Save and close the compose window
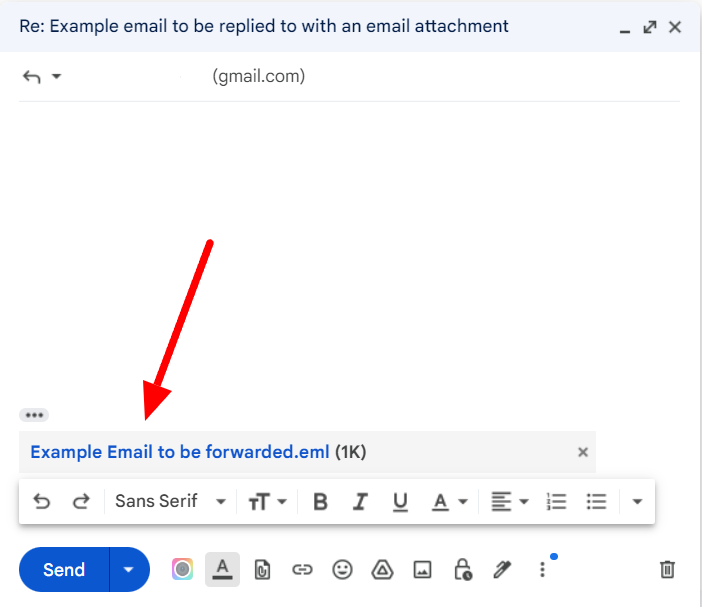702x607 pixels. coord(675,27)
